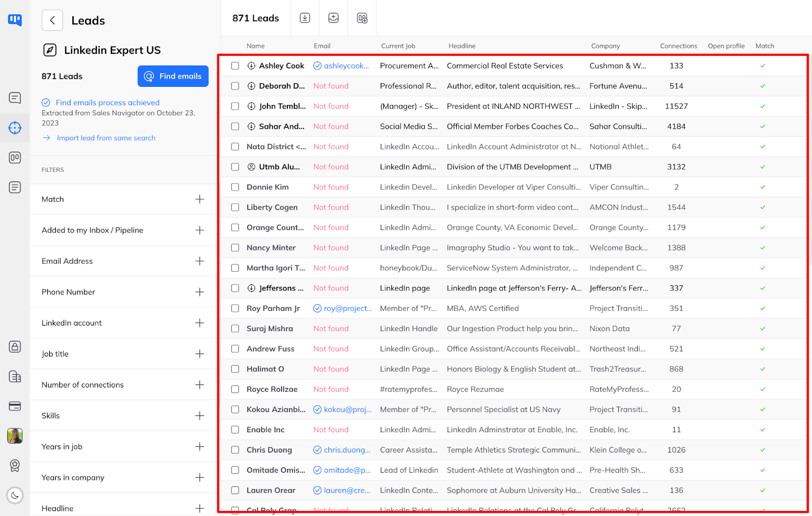The width and height of the screenshot is (812, 516).
Task: Select the Nancy Minter row checkbox
Action: [x=235, y=248]
